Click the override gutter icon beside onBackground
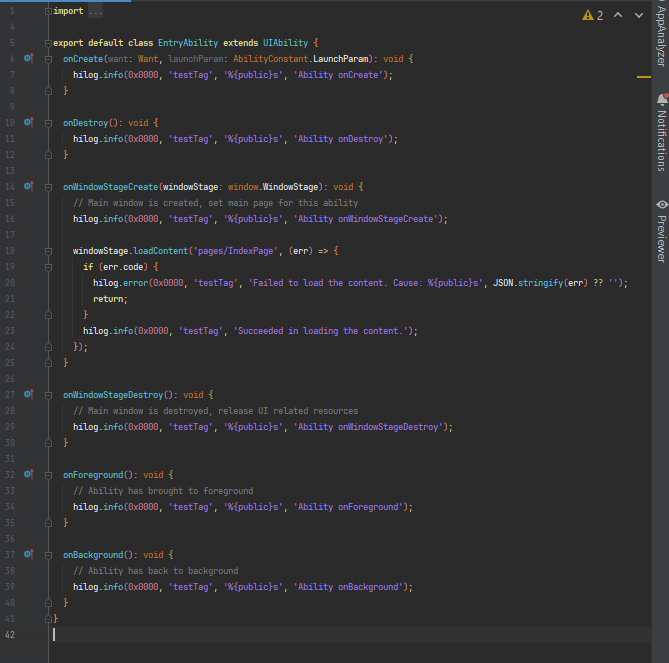 point(29,555)
